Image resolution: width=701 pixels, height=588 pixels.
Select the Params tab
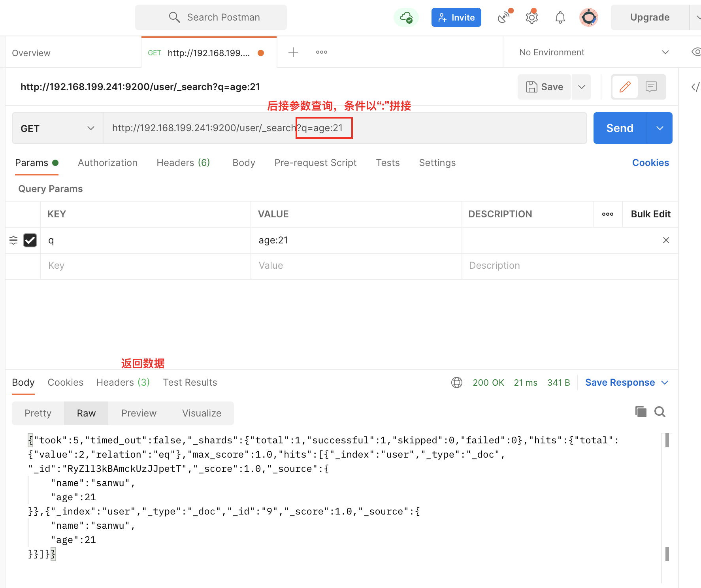click(36, 163)
